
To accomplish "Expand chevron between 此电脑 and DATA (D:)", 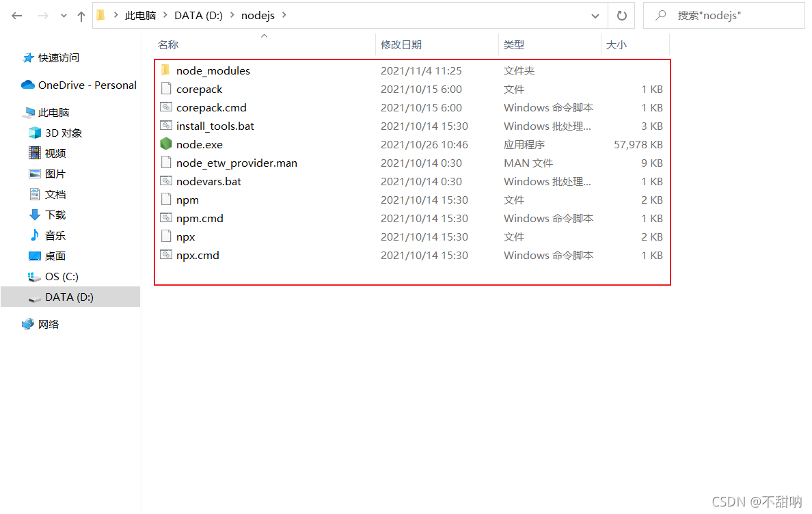I will (x=165, y=16).
